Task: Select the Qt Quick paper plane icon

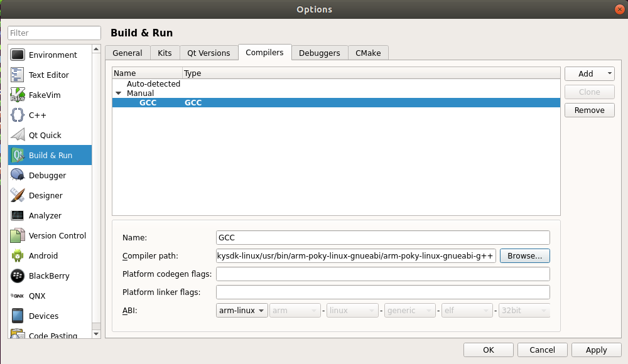Action: coord(18,135)
